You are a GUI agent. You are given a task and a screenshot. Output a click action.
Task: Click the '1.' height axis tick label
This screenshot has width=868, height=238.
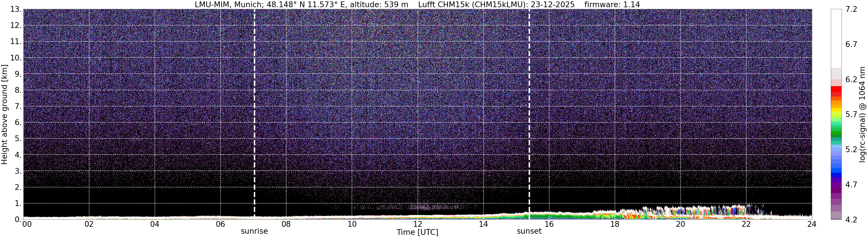(x=18, y=204)
